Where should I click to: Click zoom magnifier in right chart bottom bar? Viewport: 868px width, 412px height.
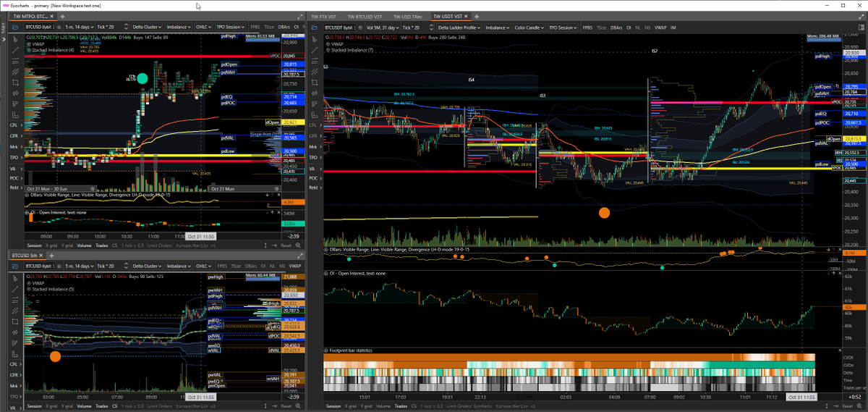point(859,405)
